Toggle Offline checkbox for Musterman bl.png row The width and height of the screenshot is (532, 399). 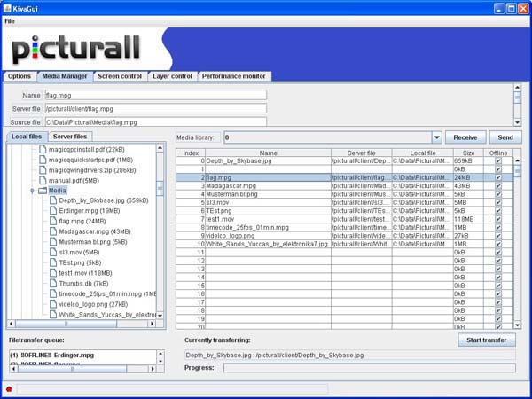click(x=498, y=194)
